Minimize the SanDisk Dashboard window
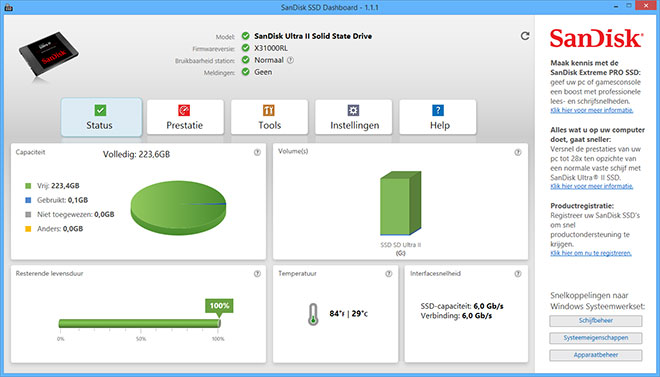This screenshot has width=660, height=377. (x=616, y=6)
